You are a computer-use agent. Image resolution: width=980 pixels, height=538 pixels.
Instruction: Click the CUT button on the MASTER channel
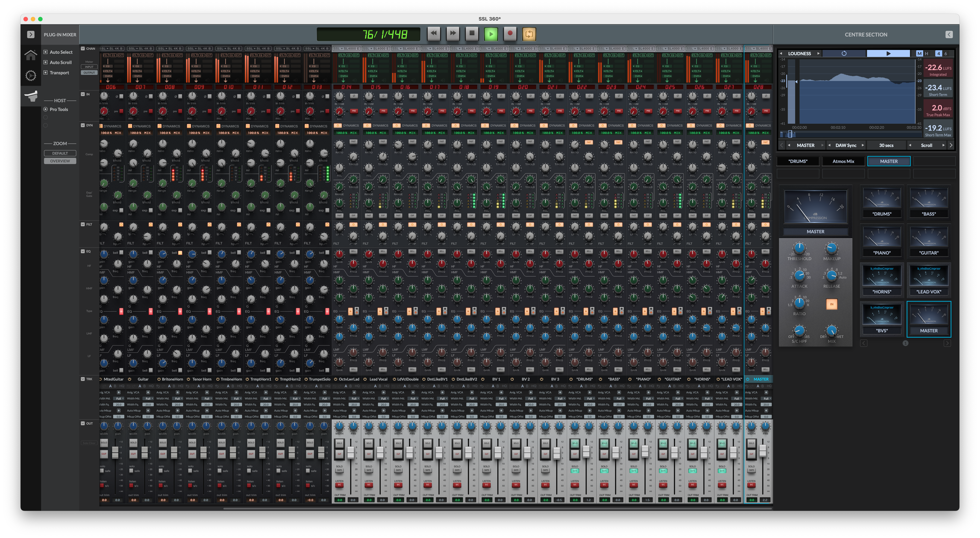pyautogui.click(x=751, y=454)
